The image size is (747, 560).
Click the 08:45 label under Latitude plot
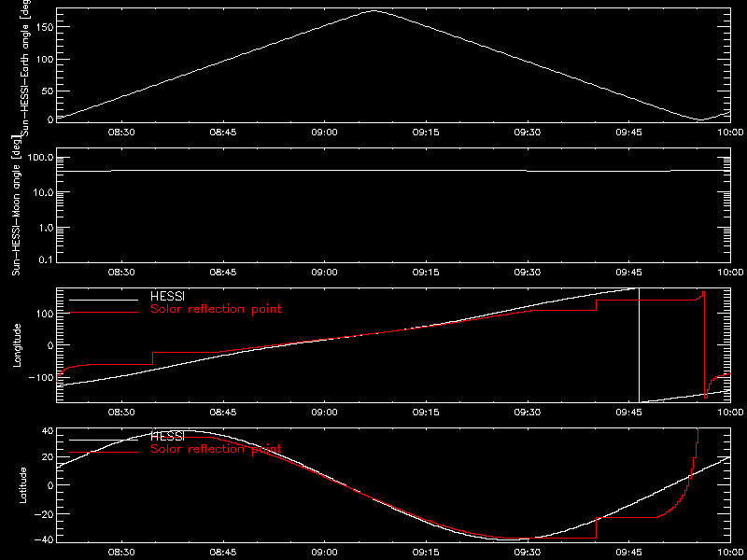223,553
